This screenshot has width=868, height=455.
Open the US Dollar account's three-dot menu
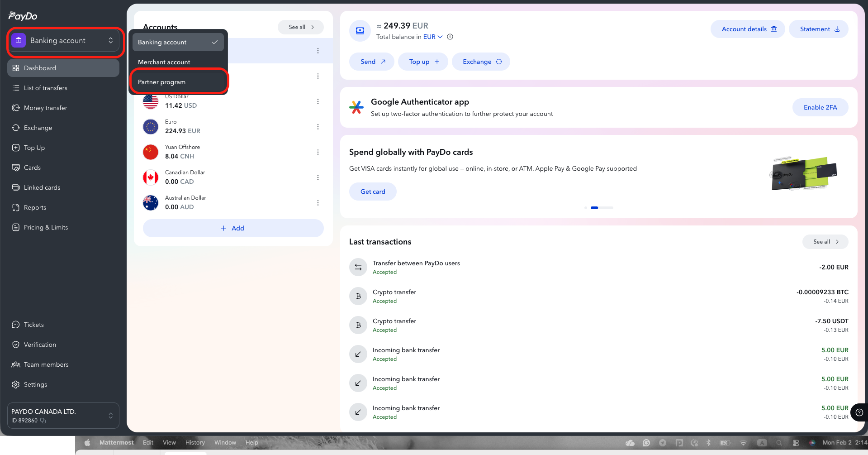[x=318, y=101]
